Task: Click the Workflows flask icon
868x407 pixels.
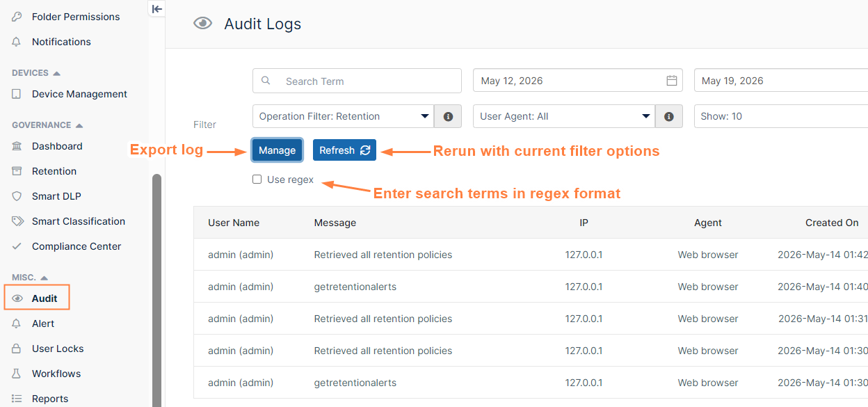Action: point(17,374)
